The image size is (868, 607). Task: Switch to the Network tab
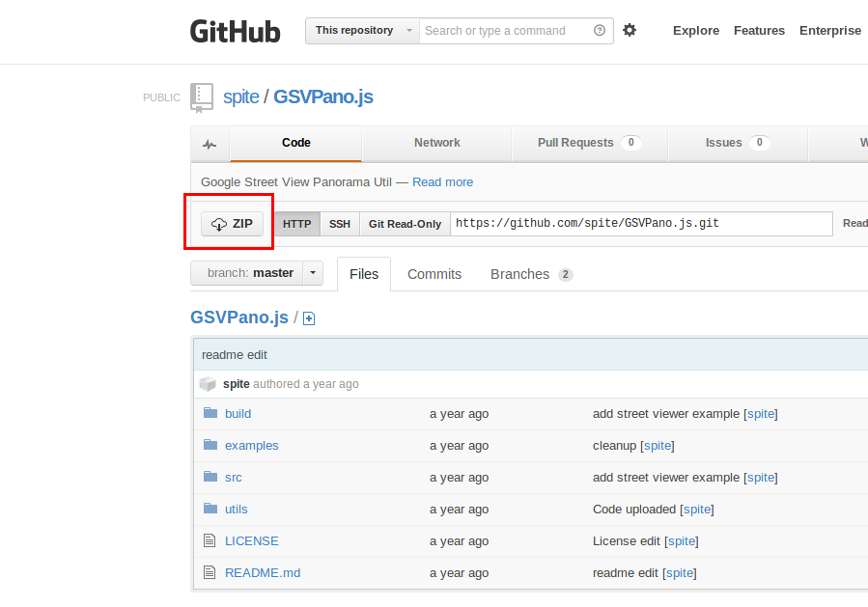[436, 144]
